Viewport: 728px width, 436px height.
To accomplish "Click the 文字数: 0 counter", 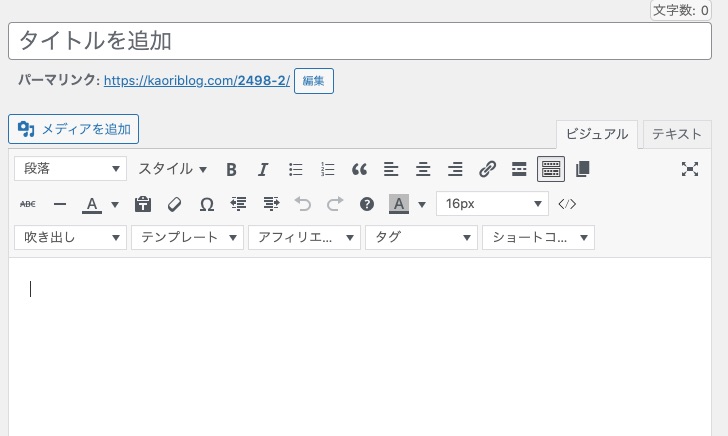I will point(681,10).
